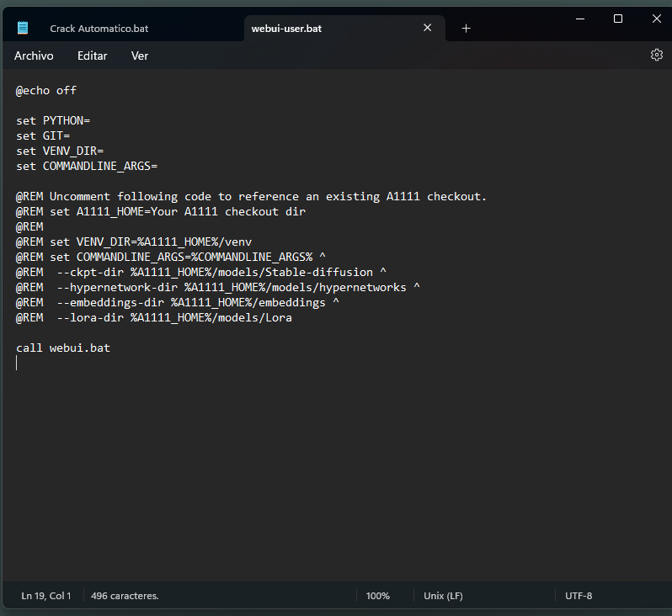Click the '--hypernetwork-dir' line
Image resolution: width=672 pixels, height=616 pixels.
pyautogui.click(x=218, y=288)
